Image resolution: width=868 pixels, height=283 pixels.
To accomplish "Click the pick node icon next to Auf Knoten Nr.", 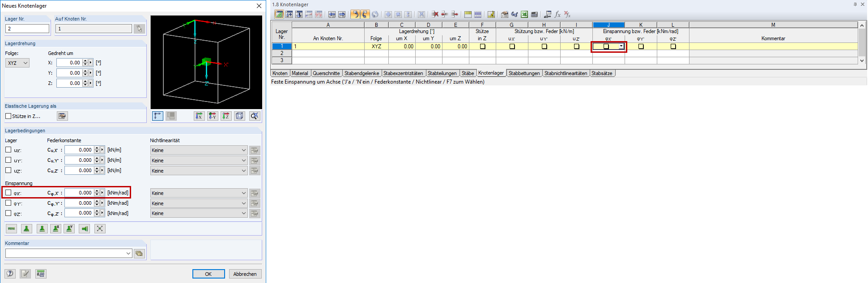I will tap(139, 29).
